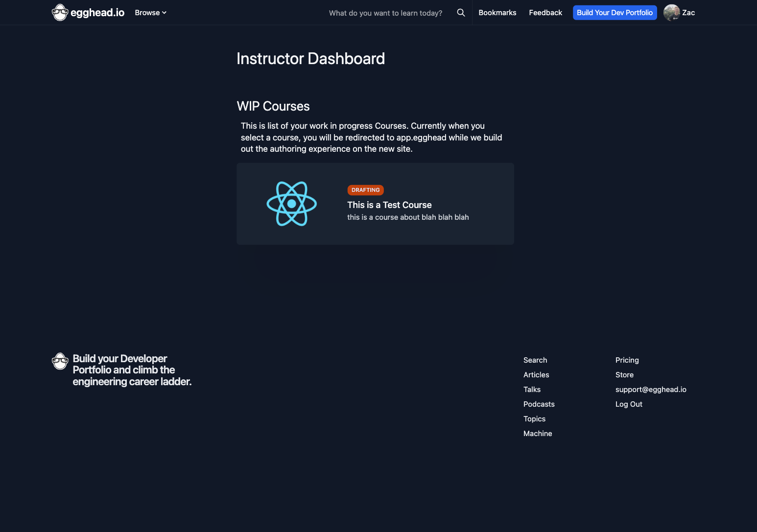This screenshot has width=757, height=532.
Task: Open the footer Store link
Action: click(x=624, y=375)
